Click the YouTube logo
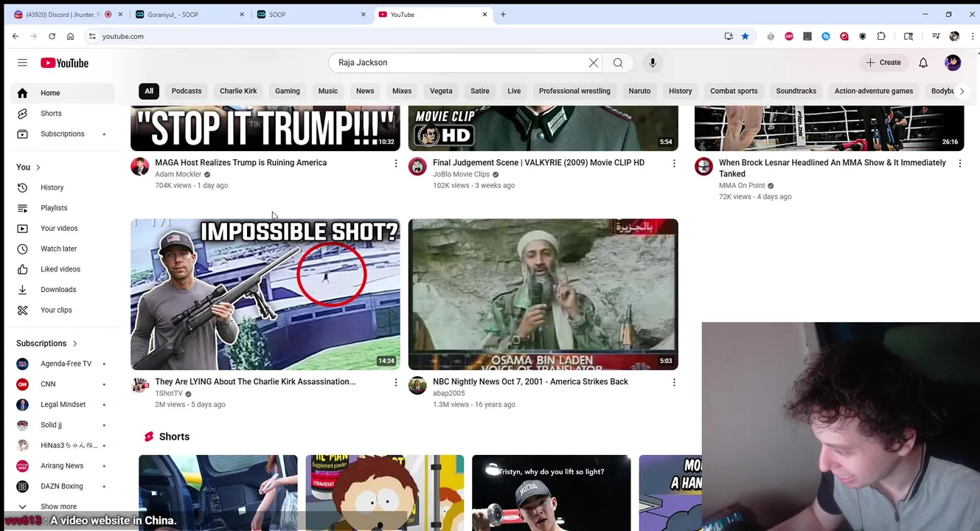The width and height of the screenshot is (980, 531). coord(64,63)
